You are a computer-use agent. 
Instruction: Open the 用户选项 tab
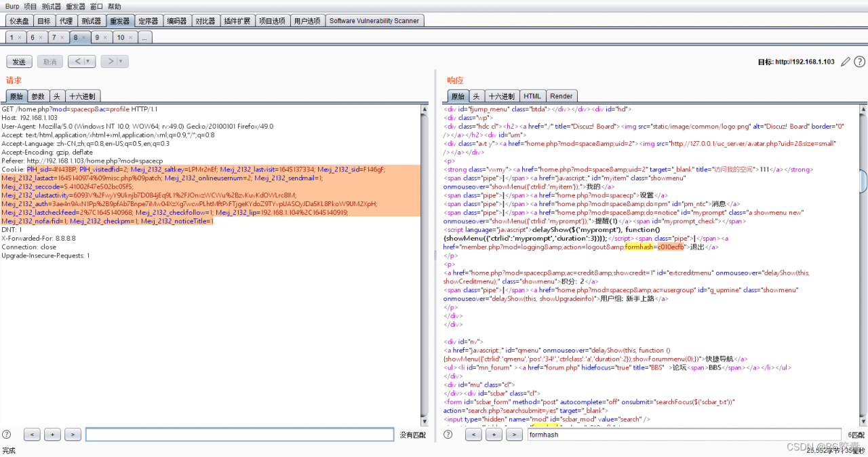pyautogui.click(x=307, y=21)
